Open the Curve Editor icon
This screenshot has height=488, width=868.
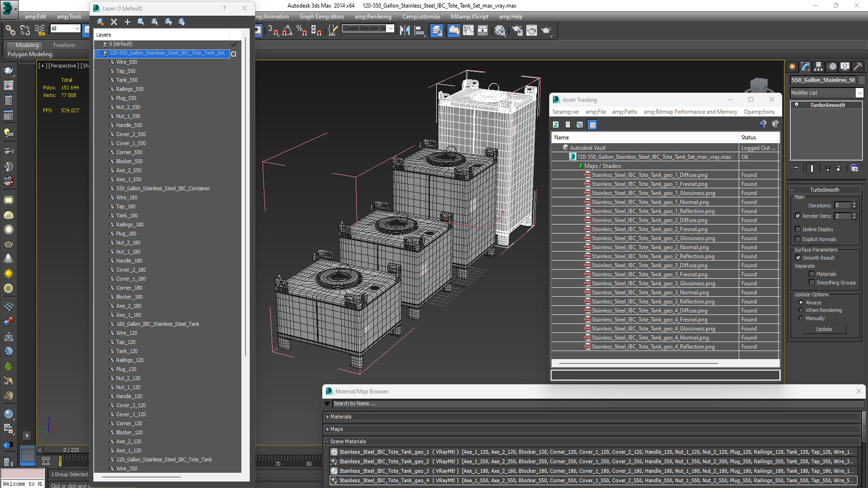pos(468,30)
